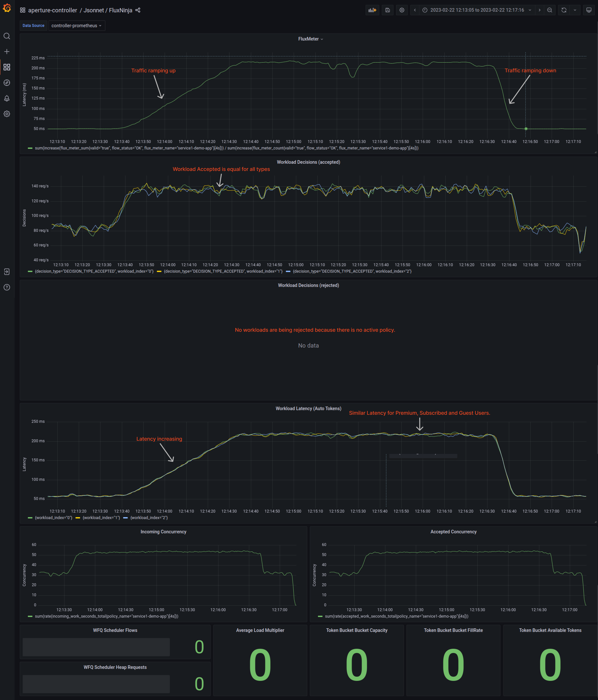Open controller-prometheus data source dropdown
Screen dimensions: 598x700
[77, 26]
